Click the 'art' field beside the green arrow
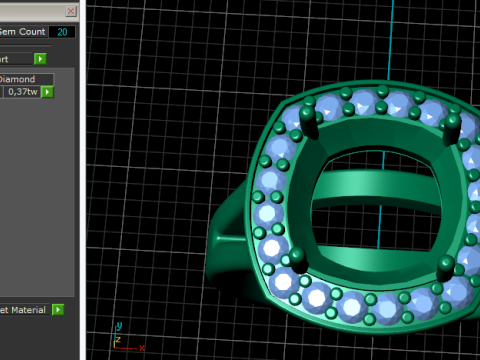The height and width of the screenshot is (360, 480). pyautogui.click(x=16, y=59)
